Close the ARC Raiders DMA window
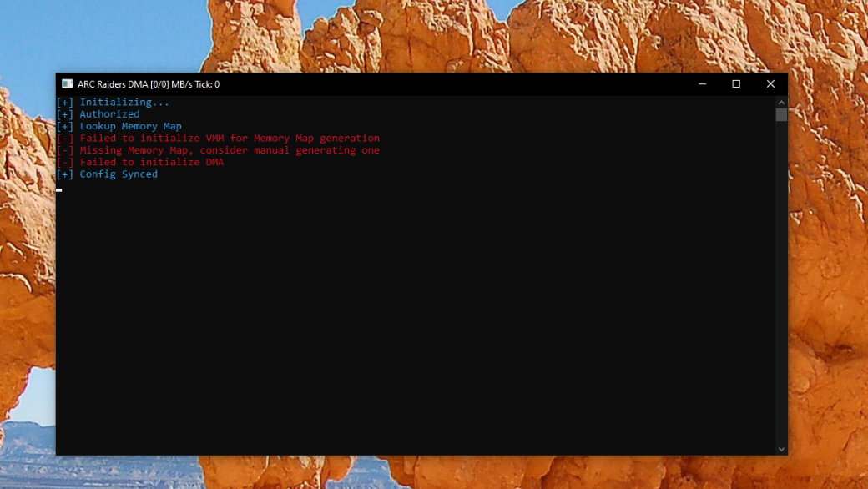Screen dimensions: 868x489 tap(770, 84)
